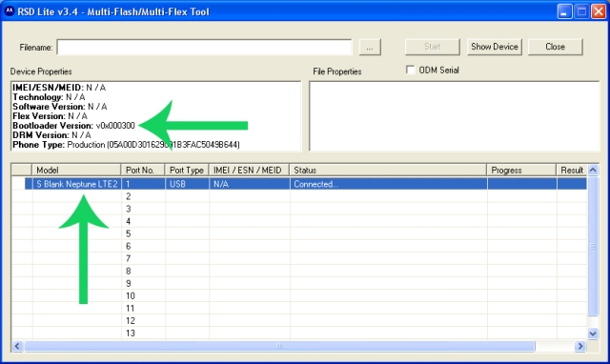610x364 pixels.
Task: Click the Status column header
Action: tap(388, 170)
